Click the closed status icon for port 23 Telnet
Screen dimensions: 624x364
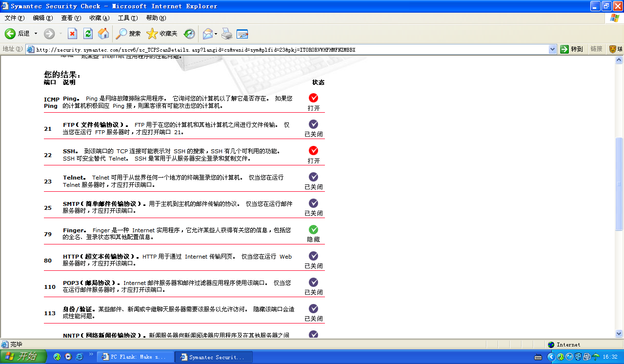pos(314,177)
